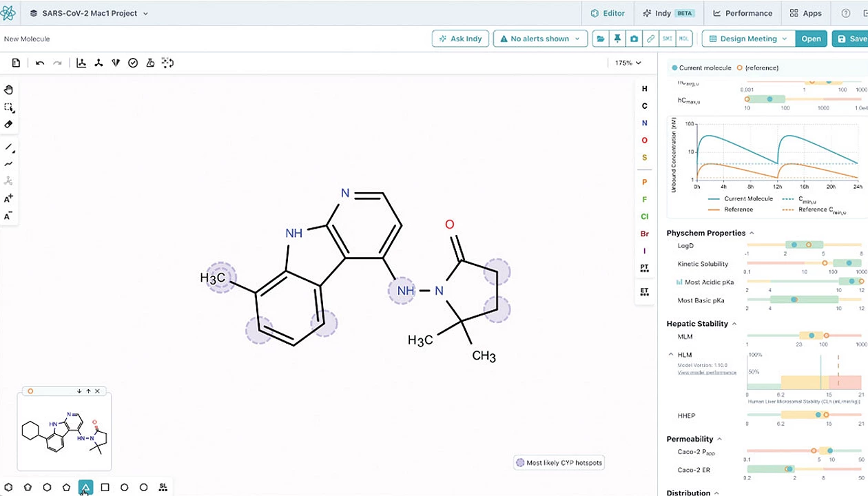The image size is (868, 496).
Task: Click the app logo icon
Action: (x=8, y=13)
